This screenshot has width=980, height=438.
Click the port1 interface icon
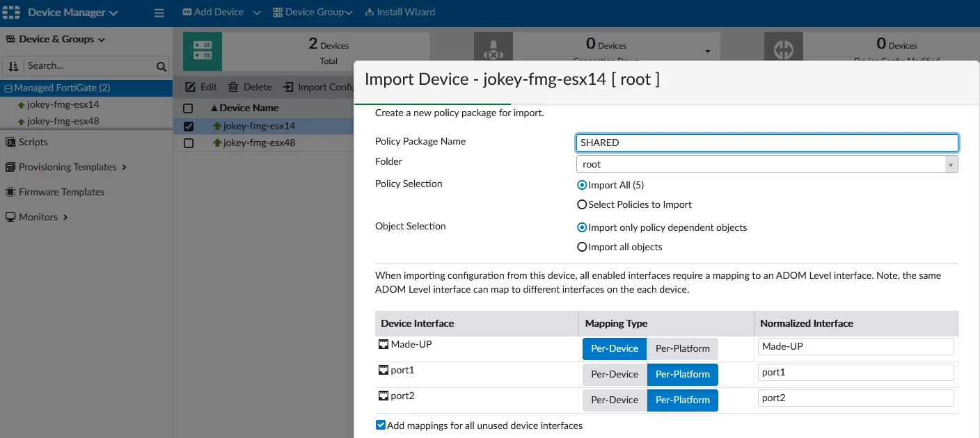383,371
